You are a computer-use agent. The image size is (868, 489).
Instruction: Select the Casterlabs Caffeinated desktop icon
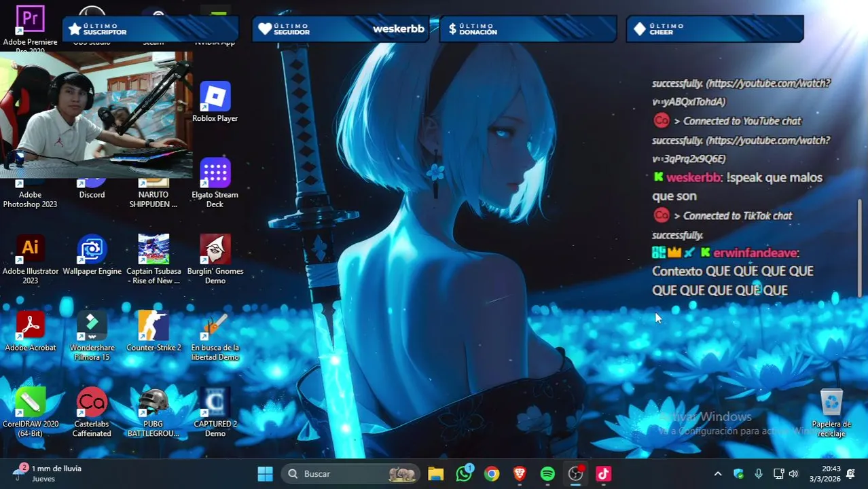(92, 412)
